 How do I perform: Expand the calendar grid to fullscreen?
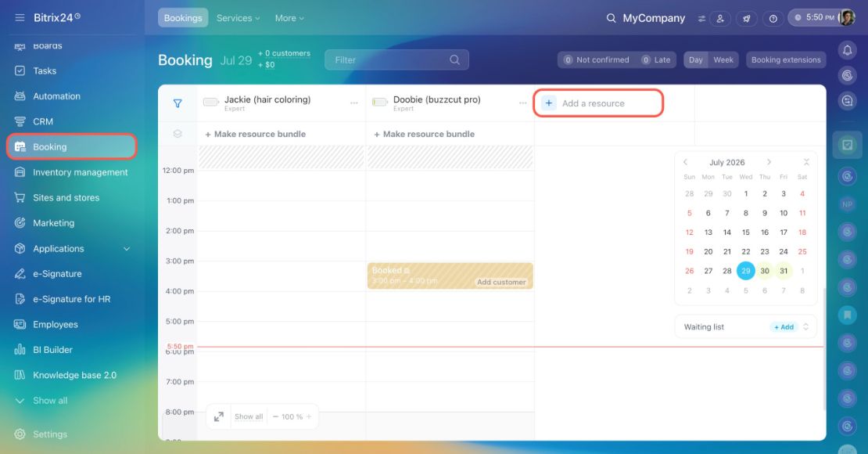[219, 416]
